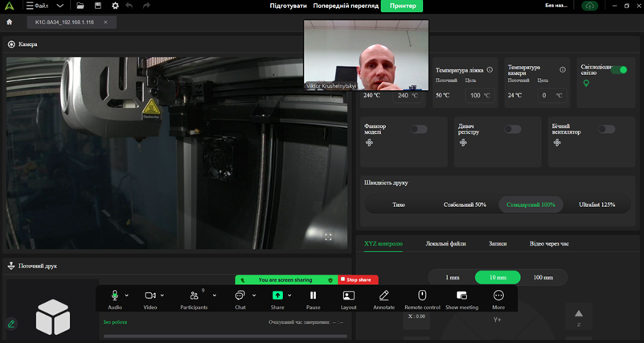The height and width of the screenshot is (343, 644).
Task: Click the bed target temperature field
Action: click(x=481, y=95)
